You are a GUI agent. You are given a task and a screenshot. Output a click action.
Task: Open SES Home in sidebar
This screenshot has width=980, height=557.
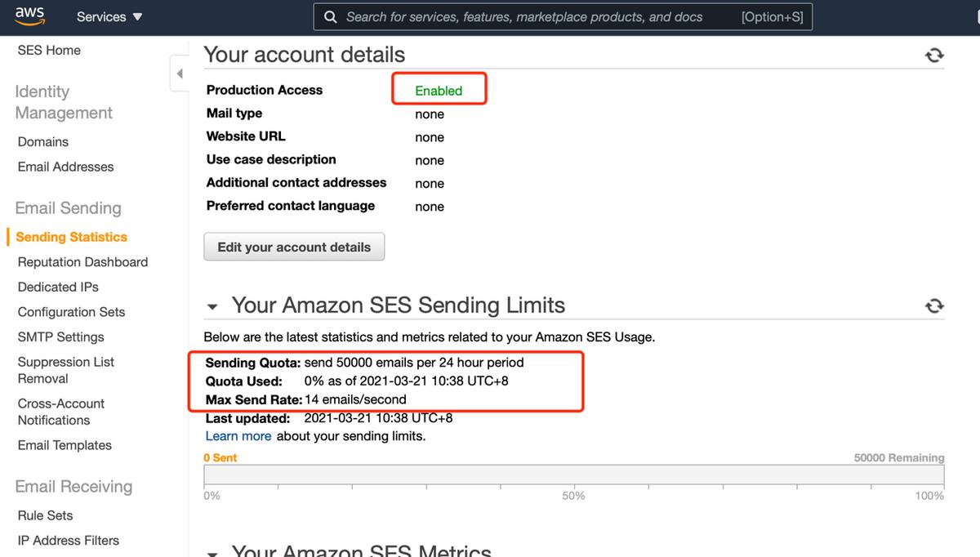(x=49, y=50)
